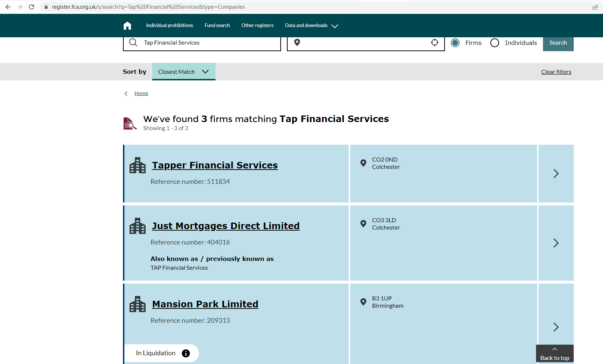Click the Search button
The height and width of the screenshot is (364, 603).
pos(558,43)
